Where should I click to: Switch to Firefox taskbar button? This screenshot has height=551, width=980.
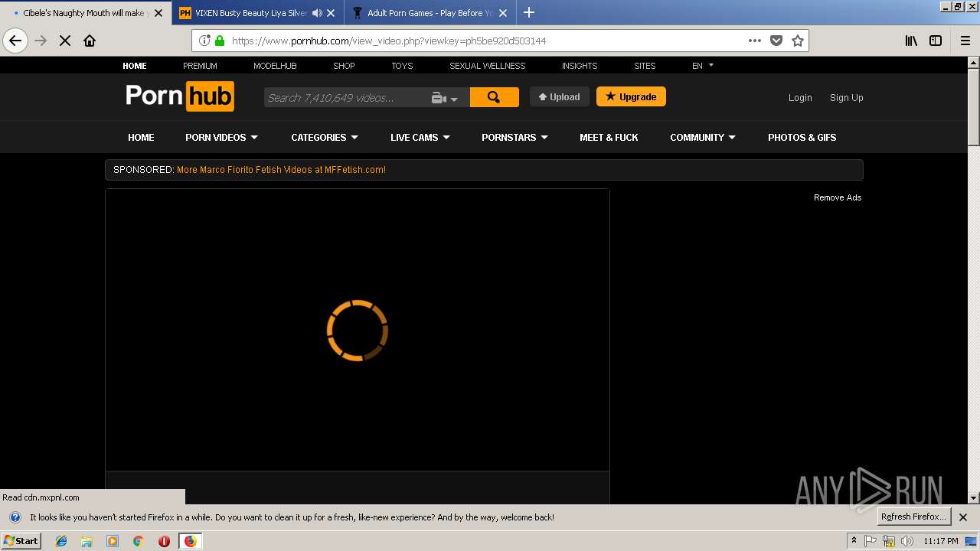[x=190, y=541]
